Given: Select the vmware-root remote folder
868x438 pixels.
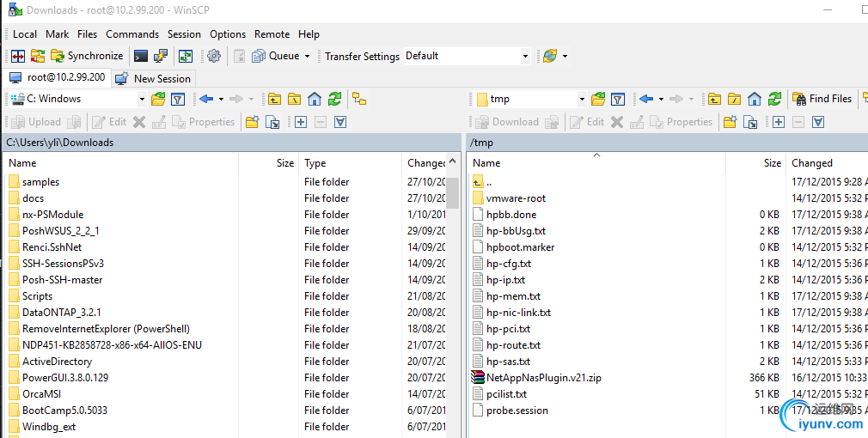Looking at the screenshot, I should 516,198.
